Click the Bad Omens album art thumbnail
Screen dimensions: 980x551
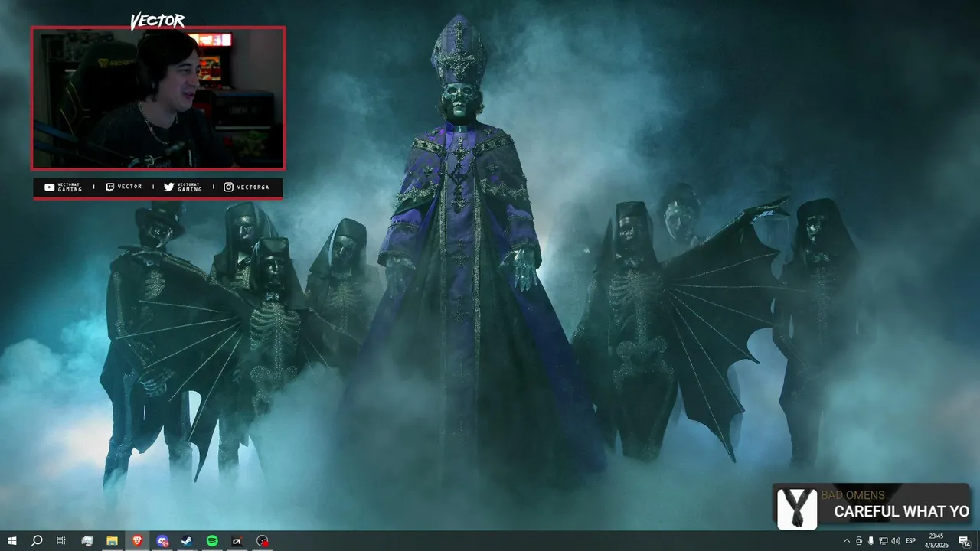coord(797,509)
